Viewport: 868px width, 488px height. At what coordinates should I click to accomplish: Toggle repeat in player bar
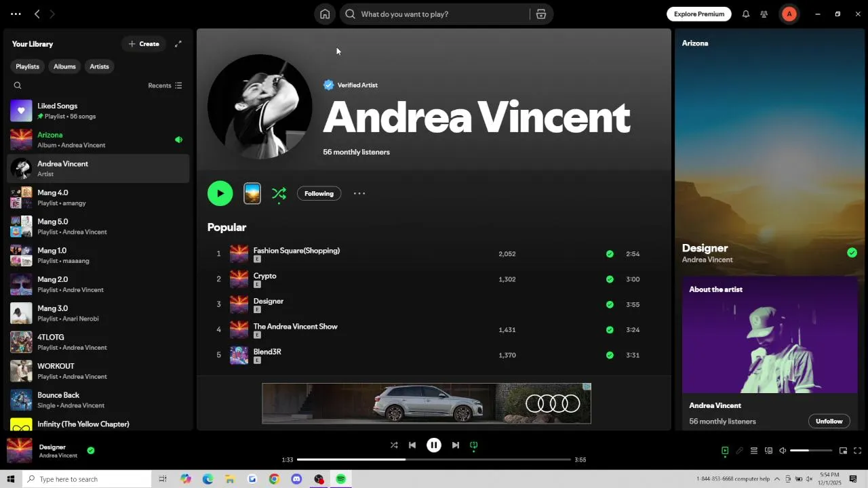(x=474, y=445)
